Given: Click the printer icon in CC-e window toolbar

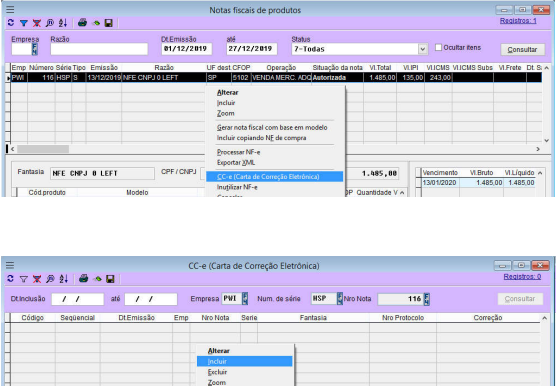Looking at the screenshot, I should click(83, 279).
